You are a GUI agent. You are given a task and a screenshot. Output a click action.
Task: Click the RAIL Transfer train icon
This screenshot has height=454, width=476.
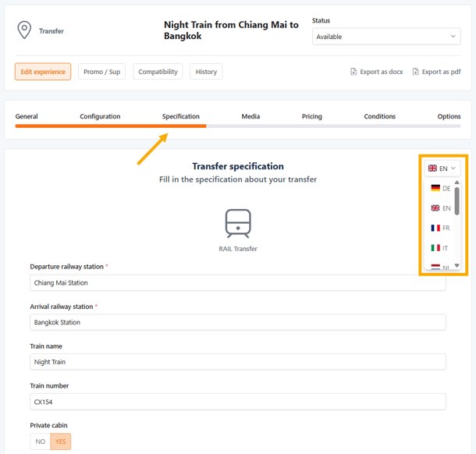click(x=238, y=223)
